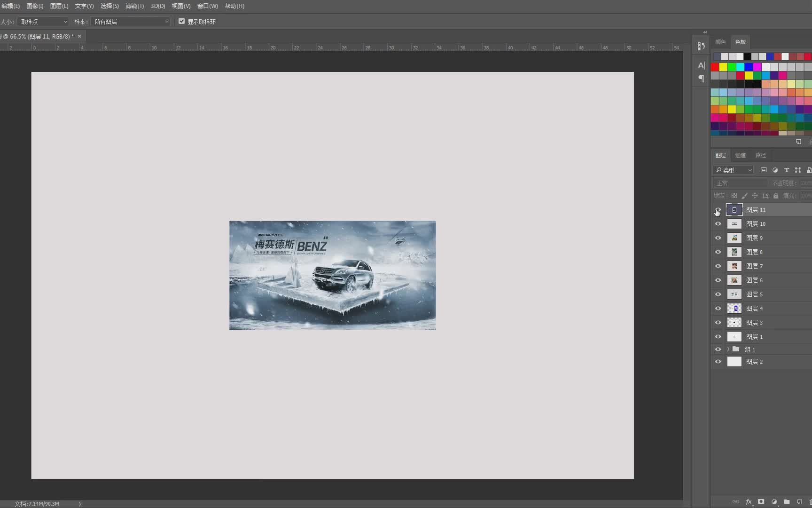
Task: Lock transparent pixels checkerboard icon
Action: coord(734,196)
